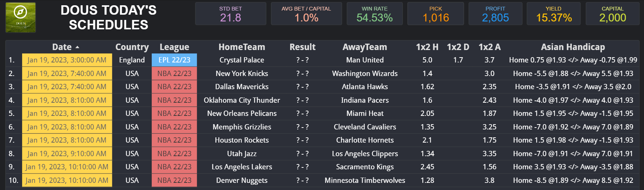Click the yellow date cell for Crystal Palace match
The image size is (644, 190).
(x=67, y=60)
